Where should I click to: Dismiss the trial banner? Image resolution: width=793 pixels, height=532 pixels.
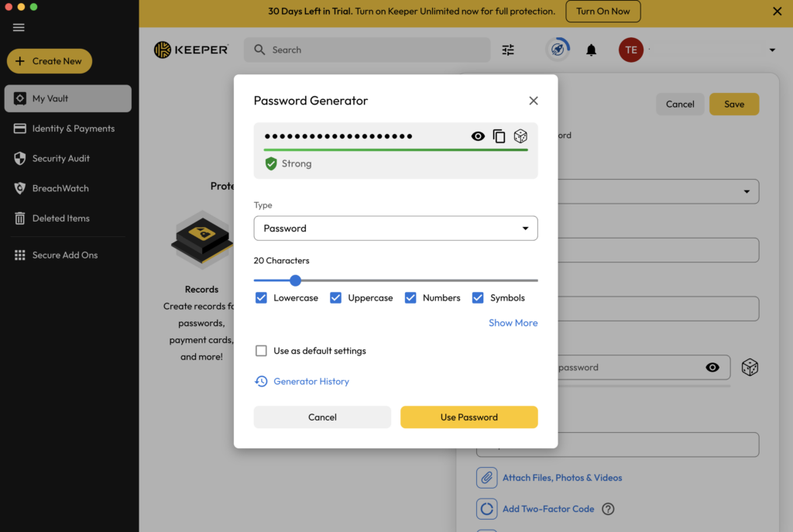pyautogui.click(x=778, y=11)
